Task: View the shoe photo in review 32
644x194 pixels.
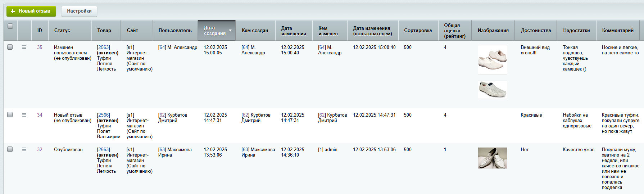Action: pyautogui.click(x=492, y=158)
